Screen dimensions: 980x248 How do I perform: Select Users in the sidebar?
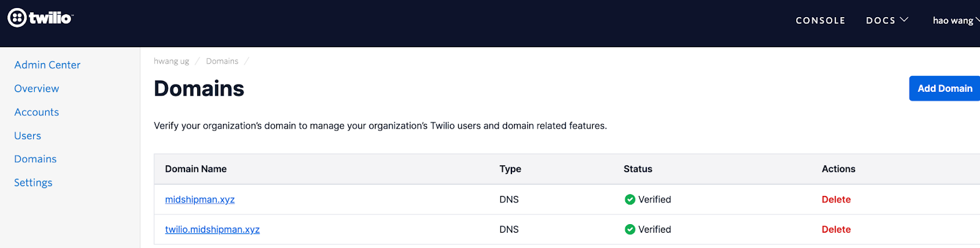(28, 136)
